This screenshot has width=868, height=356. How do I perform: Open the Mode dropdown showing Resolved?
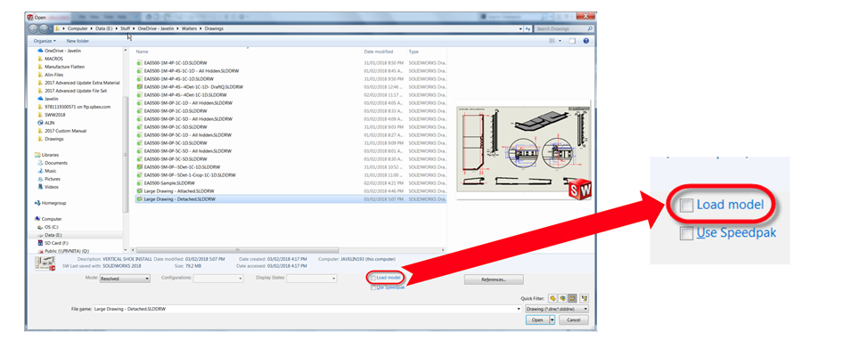[x=125, y=279]
